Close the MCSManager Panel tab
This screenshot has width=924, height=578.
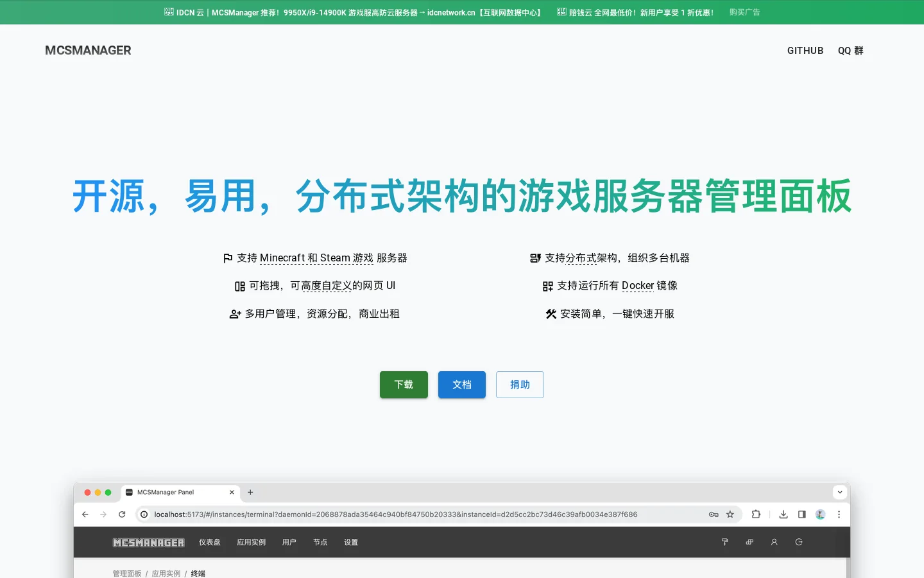point(232,493)
